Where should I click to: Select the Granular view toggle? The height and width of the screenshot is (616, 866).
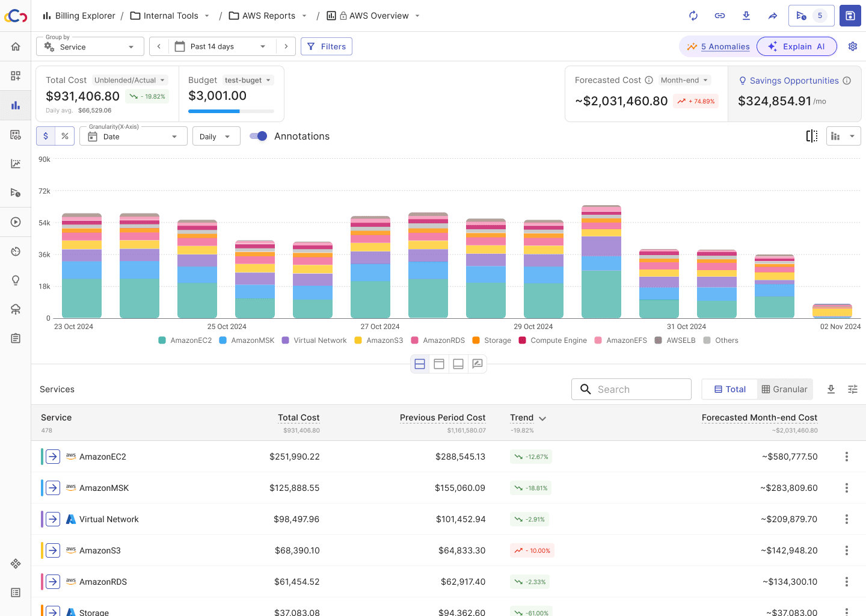(x=785, y=389)
